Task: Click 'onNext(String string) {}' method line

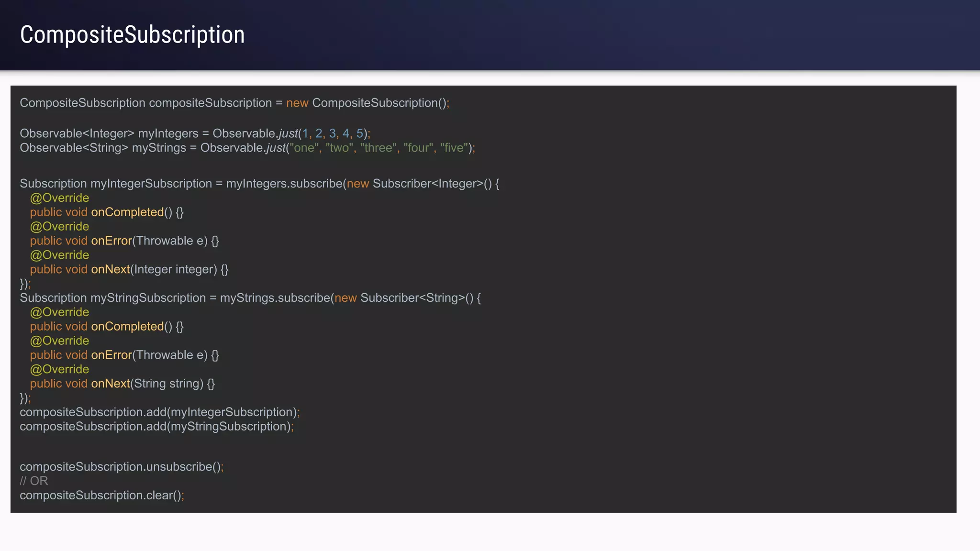Action: tap(122, 384)
